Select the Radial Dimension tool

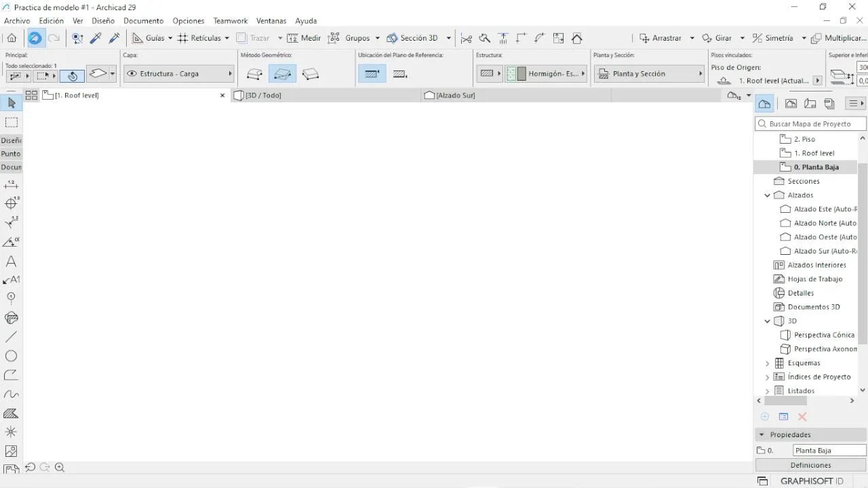pos(12,222)
